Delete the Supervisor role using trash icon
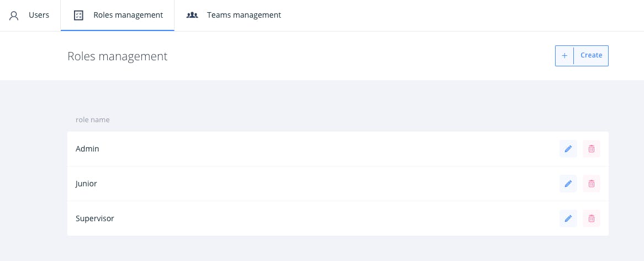 point(592,218)
